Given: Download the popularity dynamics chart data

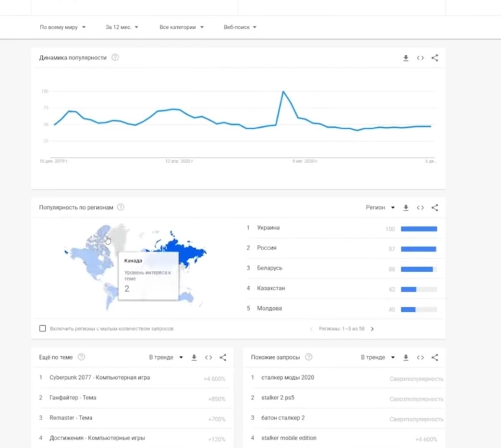Looking at the screenshot, I should pos(405,58).
